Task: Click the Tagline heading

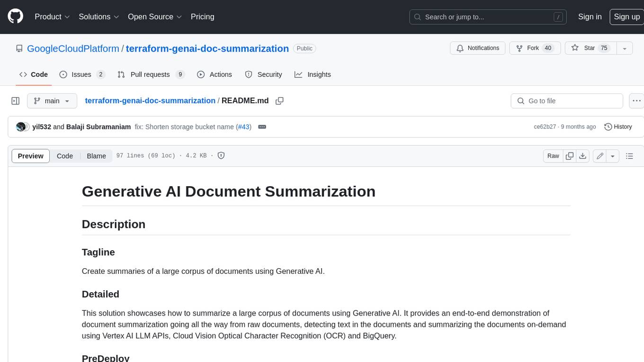Action: (98, 252)
